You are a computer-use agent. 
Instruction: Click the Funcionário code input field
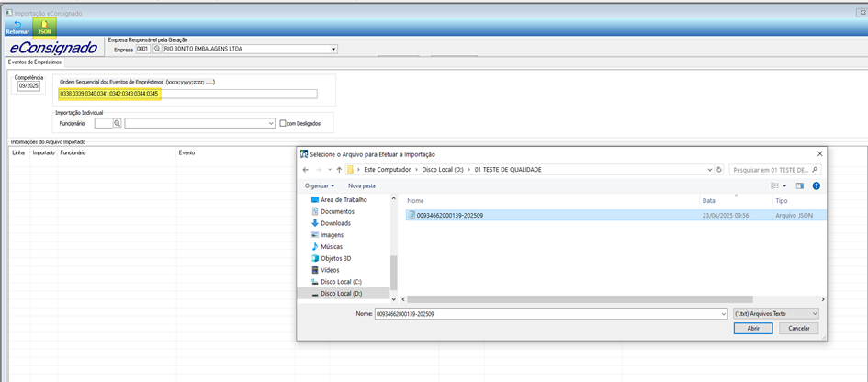point(104,123)
